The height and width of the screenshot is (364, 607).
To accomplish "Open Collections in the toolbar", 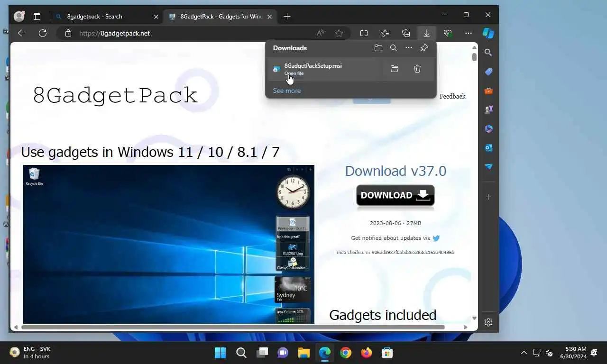I will (406, 33).
